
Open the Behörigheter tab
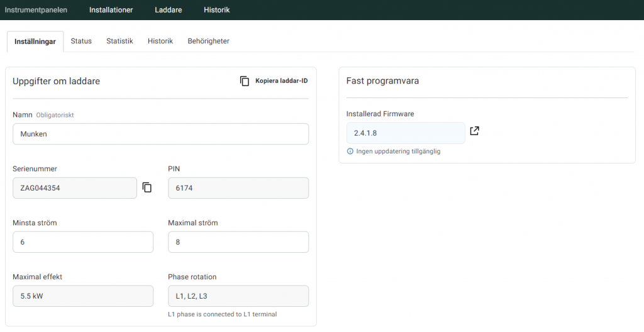[x=208, y=41]
